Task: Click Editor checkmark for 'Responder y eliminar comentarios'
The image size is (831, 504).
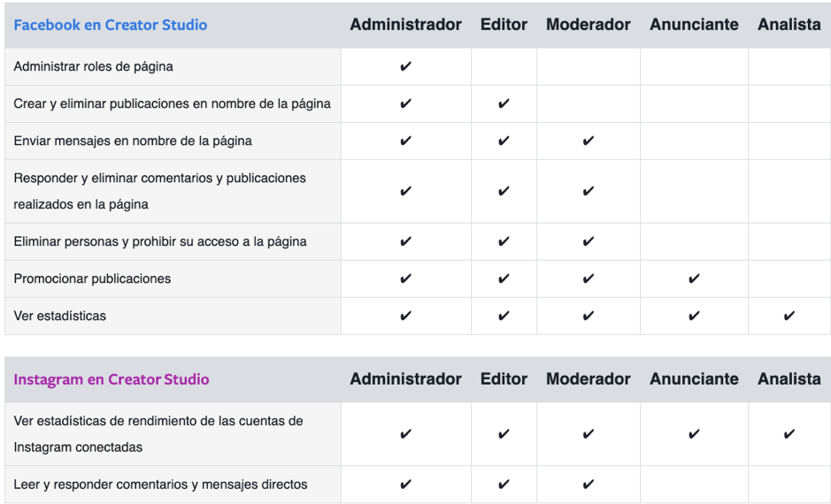Action: [x=504, y=191]
